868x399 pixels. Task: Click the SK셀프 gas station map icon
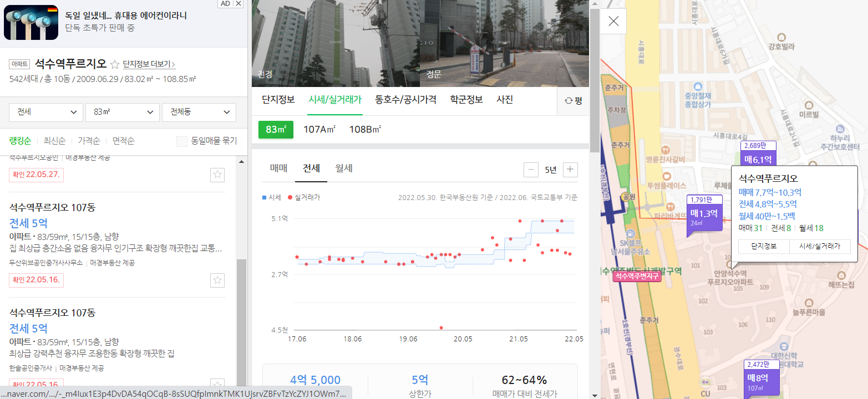tap(630, 233)
